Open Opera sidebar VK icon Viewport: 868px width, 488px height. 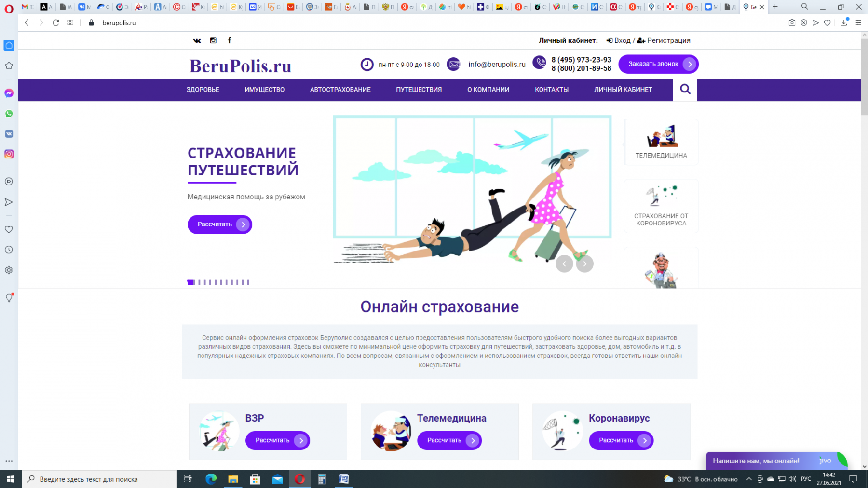(9, 134)
